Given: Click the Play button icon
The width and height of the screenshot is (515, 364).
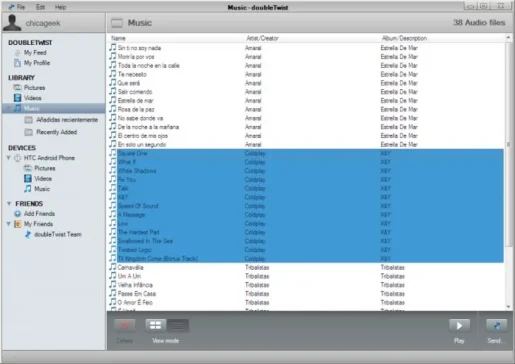Looking at the screenshot, I should coord(459,326).
